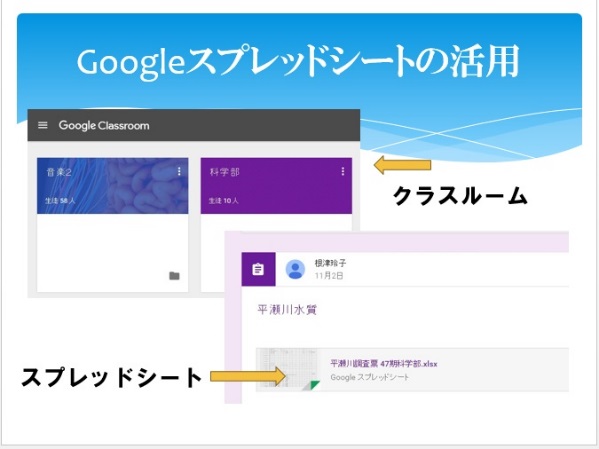599x449 pixels.
Task: Open the 平瀬川調査票 47期科学部.xlsx file link
Action: click(384, 363)
